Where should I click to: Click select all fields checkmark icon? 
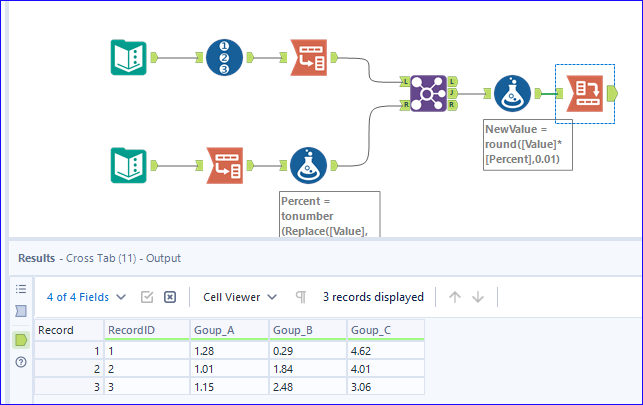(147, 297)
